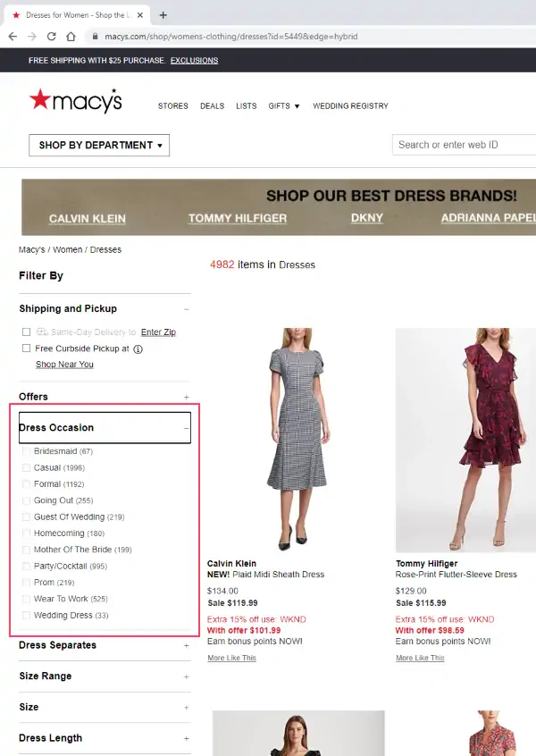
Task: Check the Prom occasion checkbox
Action: click(27, 583)
